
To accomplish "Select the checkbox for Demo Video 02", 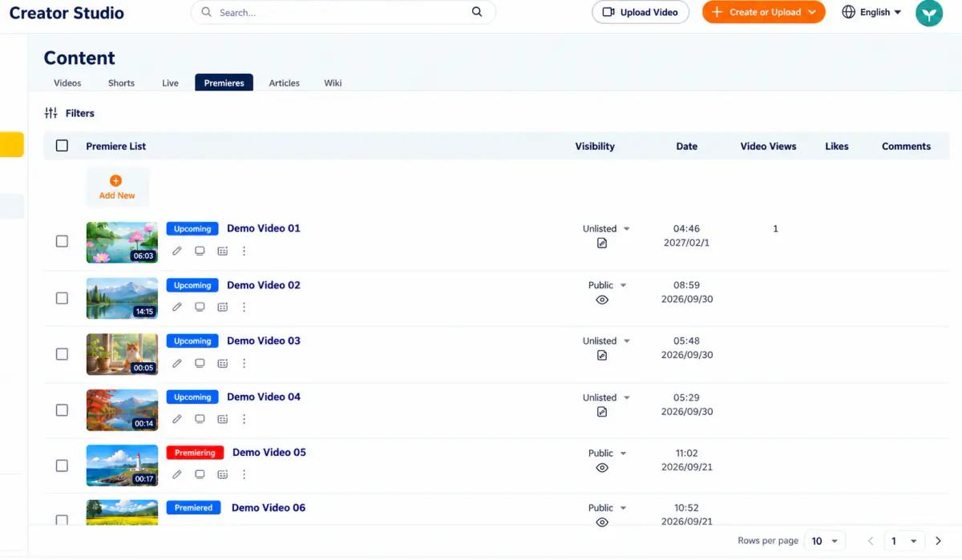I will (62, 298).
